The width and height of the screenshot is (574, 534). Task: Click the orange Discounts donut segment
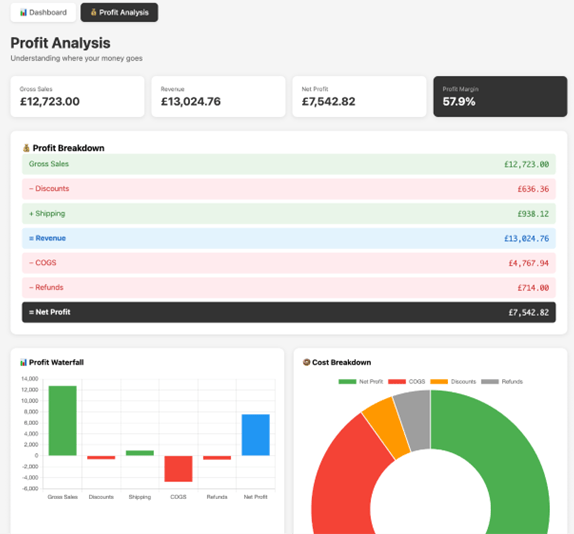385,427
